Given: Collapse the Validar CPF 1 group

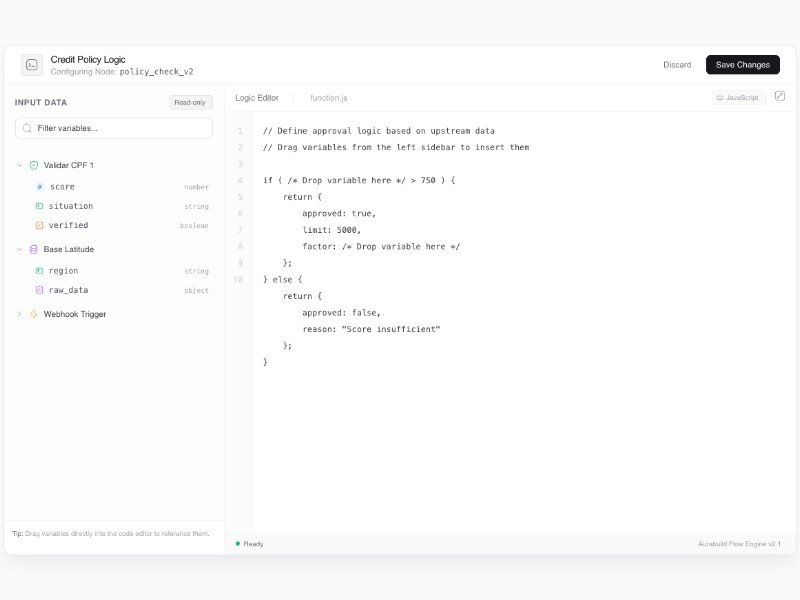Looking at the screenshot, I should coord(19,165).
